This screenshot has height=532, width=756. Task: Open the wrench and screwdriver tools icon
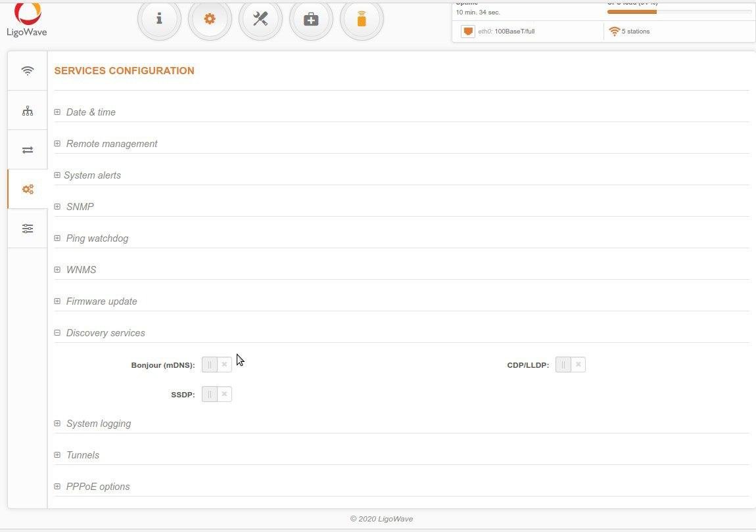click(260, 19)
